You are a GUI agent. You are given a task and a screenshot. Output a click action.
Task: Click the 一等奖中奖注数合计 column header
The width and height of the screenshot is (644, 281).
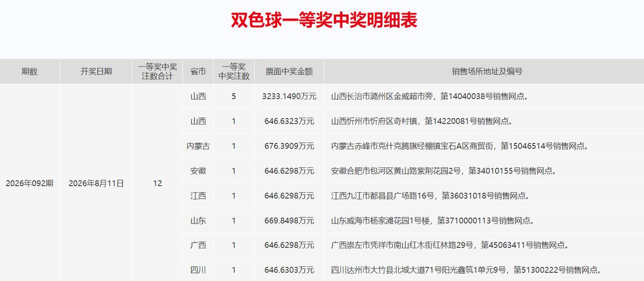pos(158,71)
